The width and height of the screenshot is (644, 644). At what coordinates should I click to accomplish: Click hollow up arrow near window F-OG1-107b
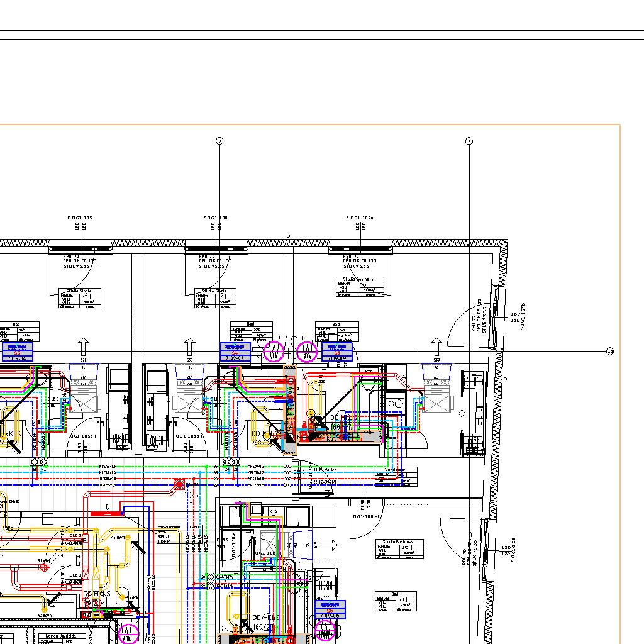coord(436,347)
